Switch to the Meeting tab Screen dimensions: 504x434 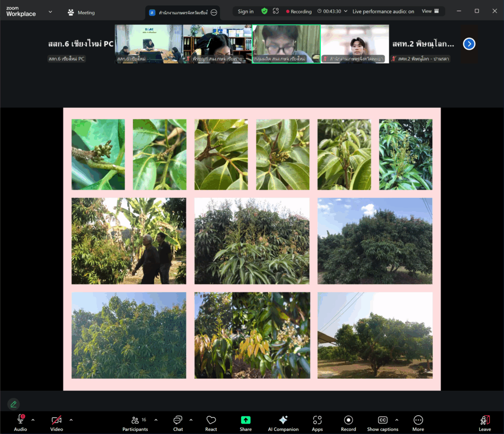pyautogui.click(x=81, y=12)
